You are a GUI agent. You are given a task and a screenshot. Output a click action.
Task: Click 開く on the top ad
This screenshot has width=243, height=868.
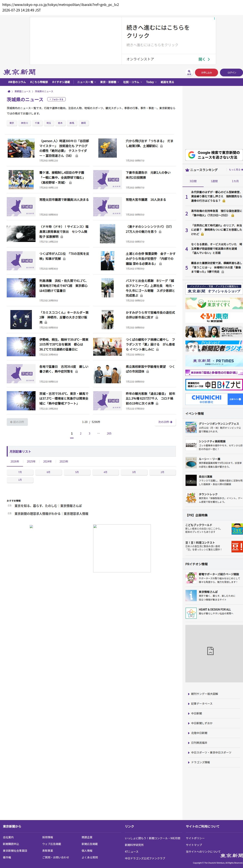[204, 59]
